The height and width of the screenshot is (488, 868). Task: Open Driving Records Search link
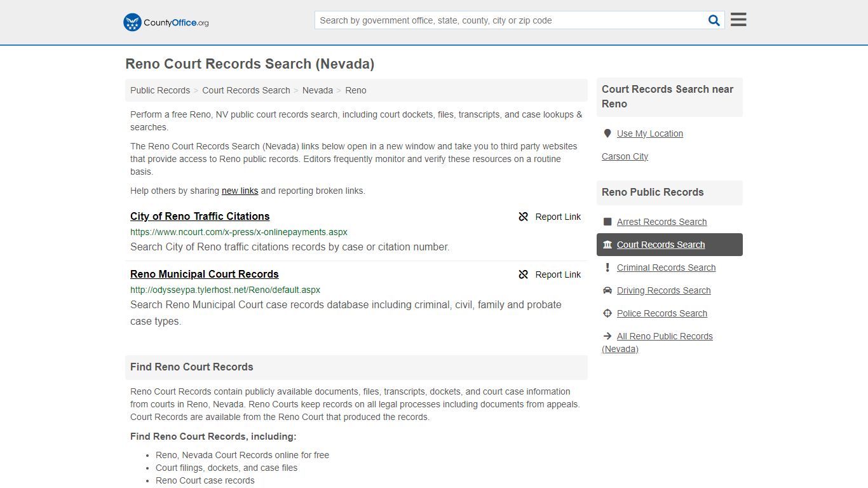click(x=663, y=290)
